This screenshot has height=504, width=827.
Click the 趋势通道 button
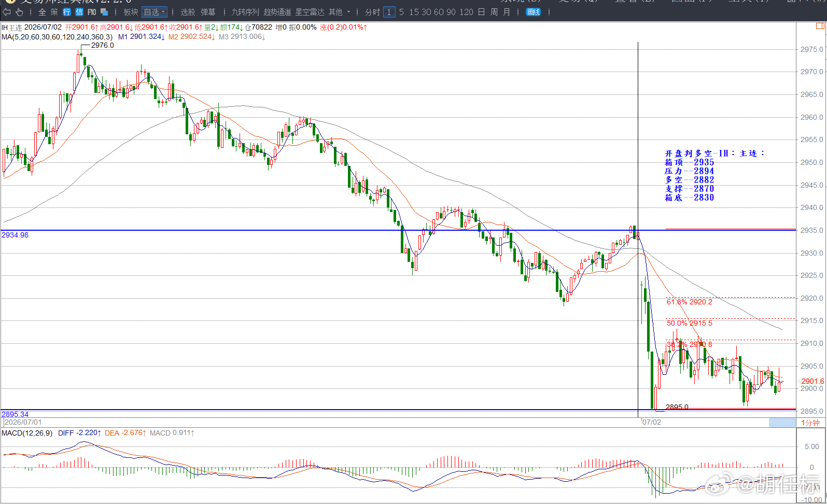click(277, 12)
